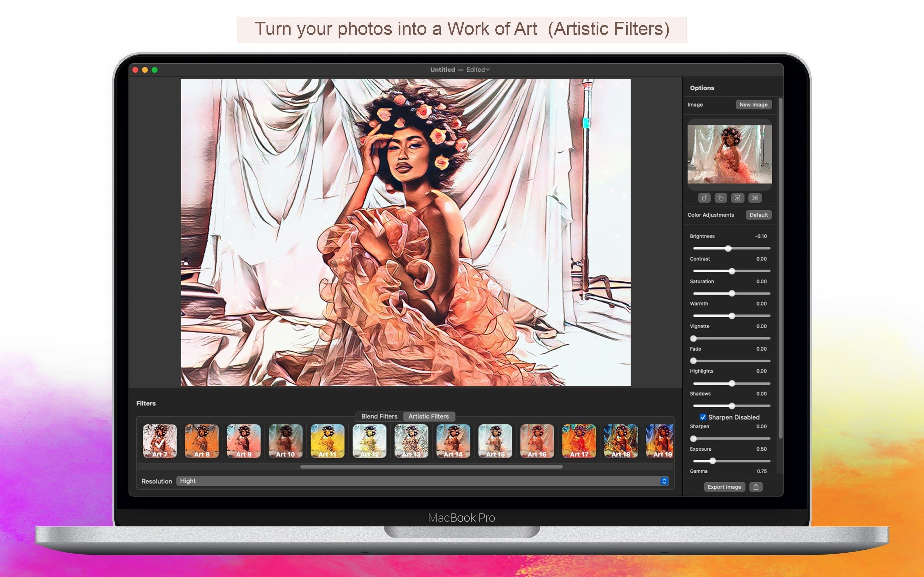This screenshot has height=577, width=924.
Task: Select the Art 8 filter preview
Action: [201, 441]
